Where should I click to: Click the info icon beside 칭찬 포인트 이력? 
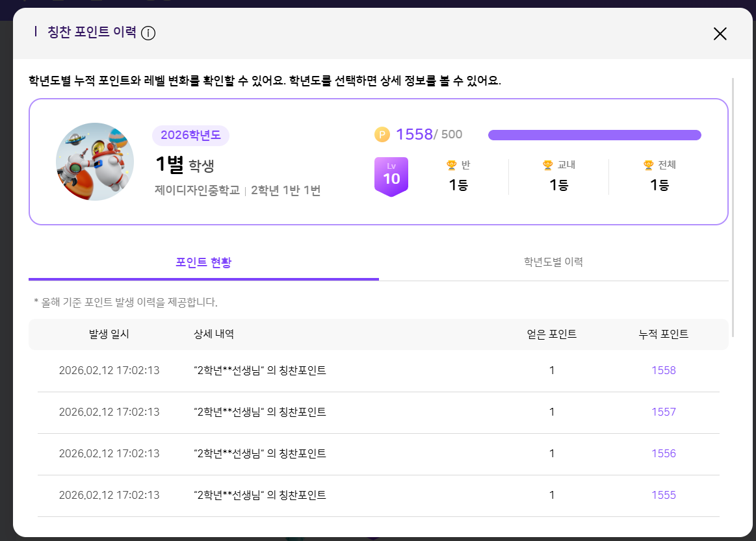(148, 33)
